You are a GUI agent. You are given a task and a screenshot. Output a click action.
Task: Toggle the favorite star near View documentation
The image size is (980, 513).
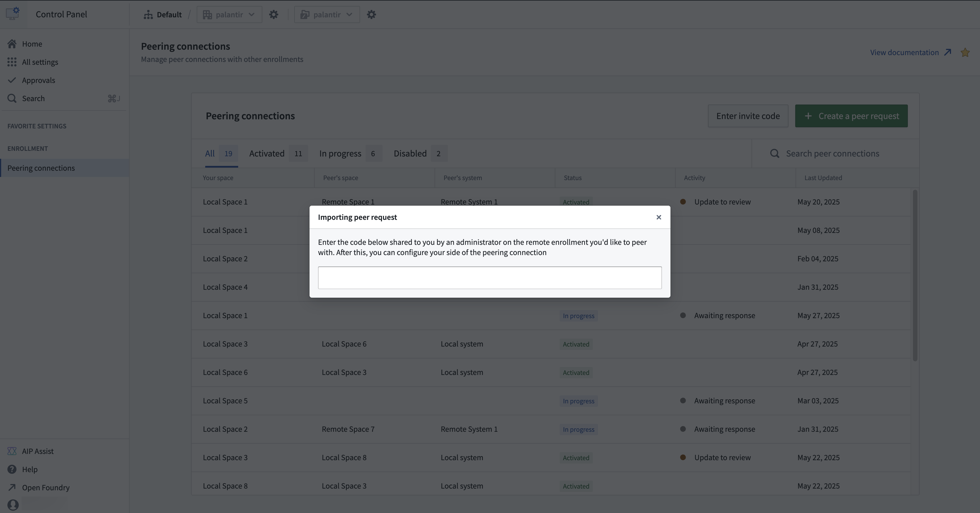point(965,52)
